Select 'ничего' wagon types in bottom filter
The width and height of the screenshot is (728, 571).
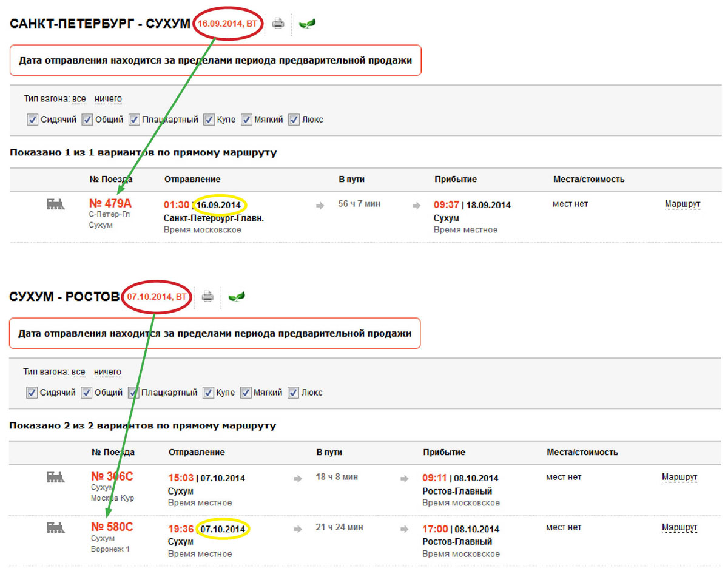tap(107, 371)
